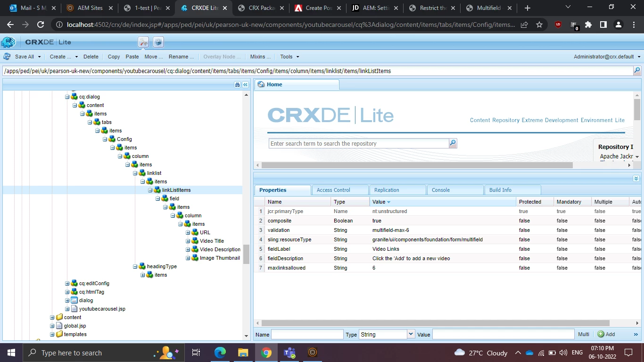Open the Create dropdown menu

pyautogui.click(x=64, y=57)
